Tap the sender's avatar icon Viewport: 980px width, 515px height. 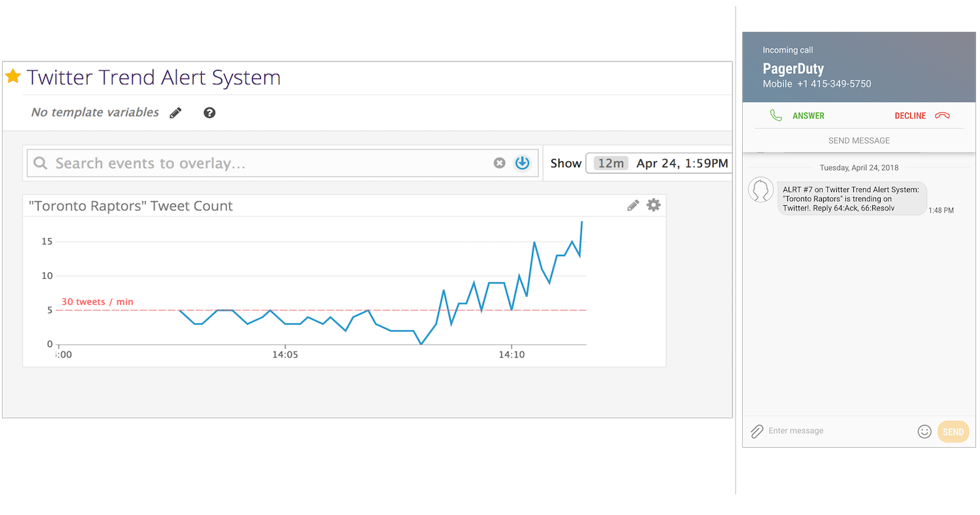click(x=760, y=190)
